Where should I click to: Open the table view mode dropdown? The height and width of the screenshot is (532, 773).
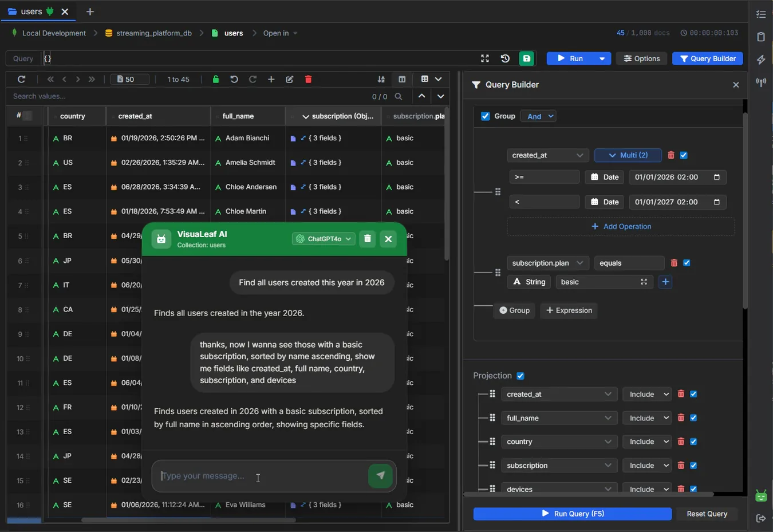click(x=432, y=80)
